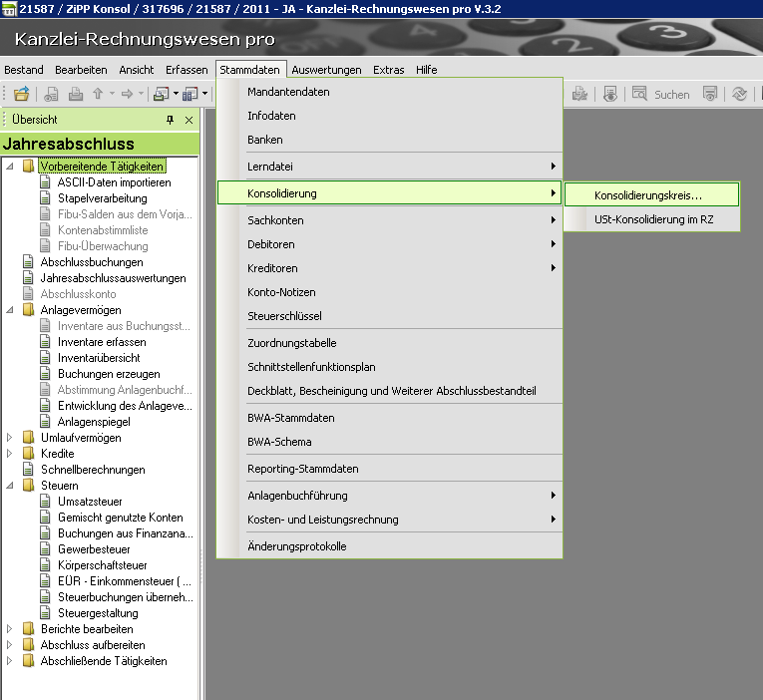Select Konsolidierungskreis... in the submenu
Viewport: 763px width, 700px height.
pos(651,195)
